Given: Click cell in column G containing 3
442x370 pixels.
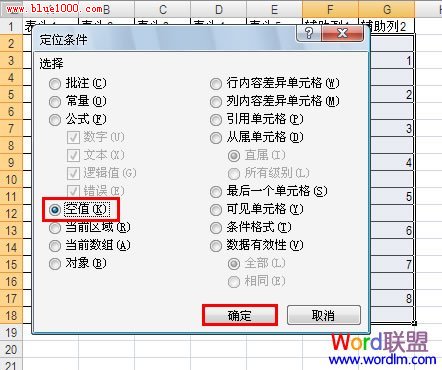Looking at the screenshot, I should [x=392, y=128].
